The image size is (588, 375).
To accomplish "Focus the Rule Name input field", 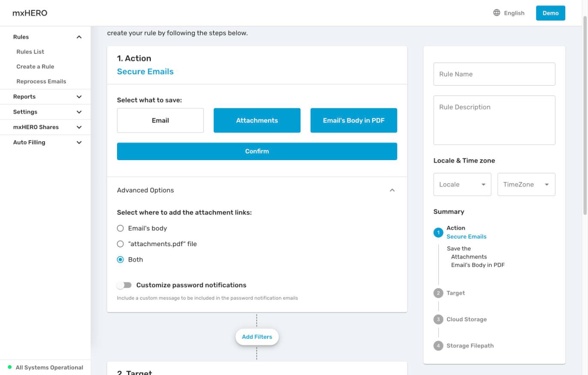I will (494, 74).
